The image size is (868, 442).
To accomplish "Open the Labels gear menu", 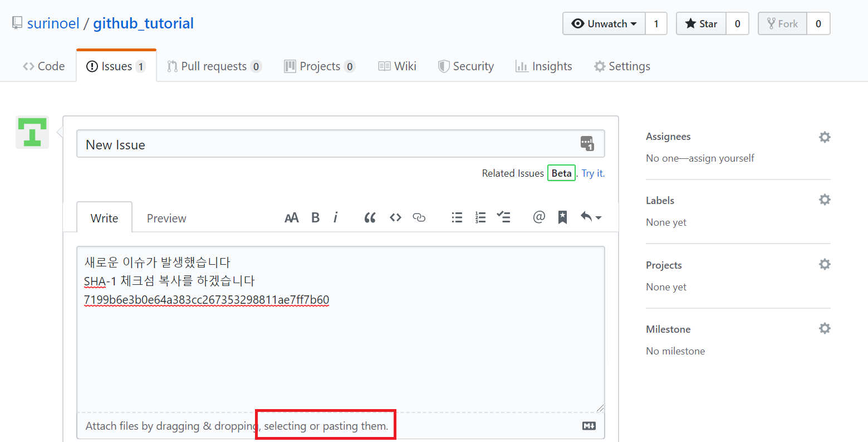I will point(825,200).
